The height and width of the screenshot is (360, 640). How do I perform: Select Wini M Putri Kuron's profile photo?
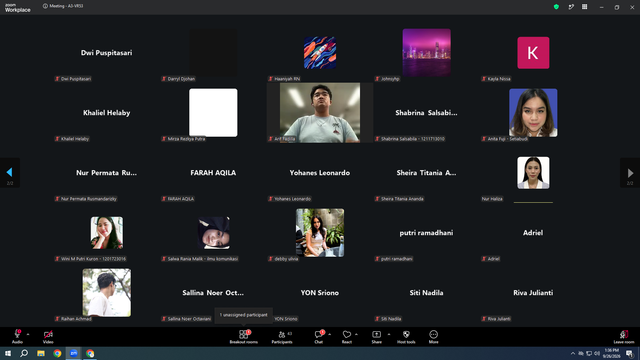click(x=107, y=233)
